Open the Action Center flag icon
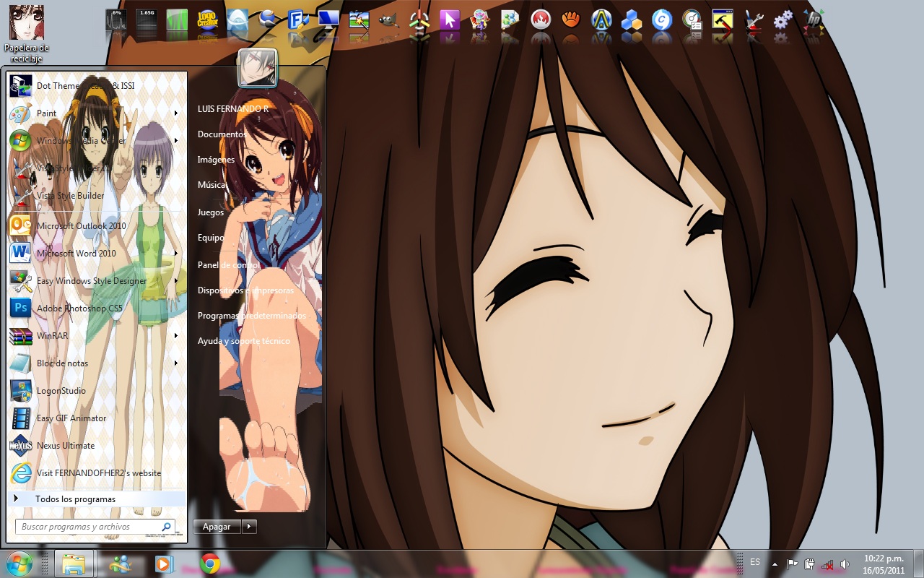924x578 pixels. 792,563
